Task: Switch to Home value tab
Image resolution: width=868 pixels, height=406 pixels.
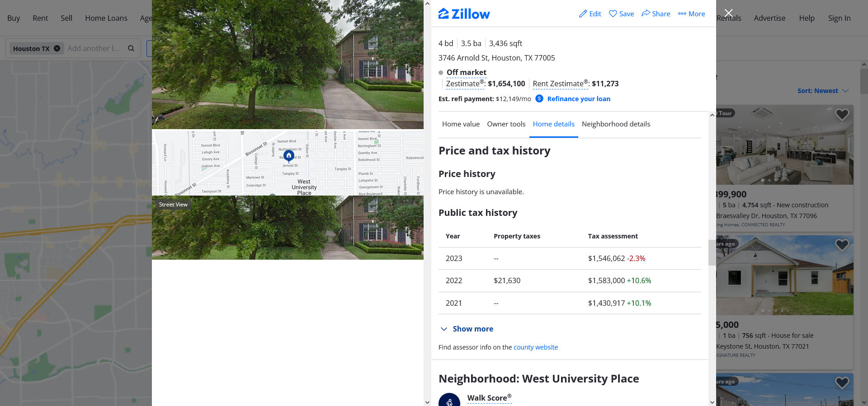Action: (461, 124)
